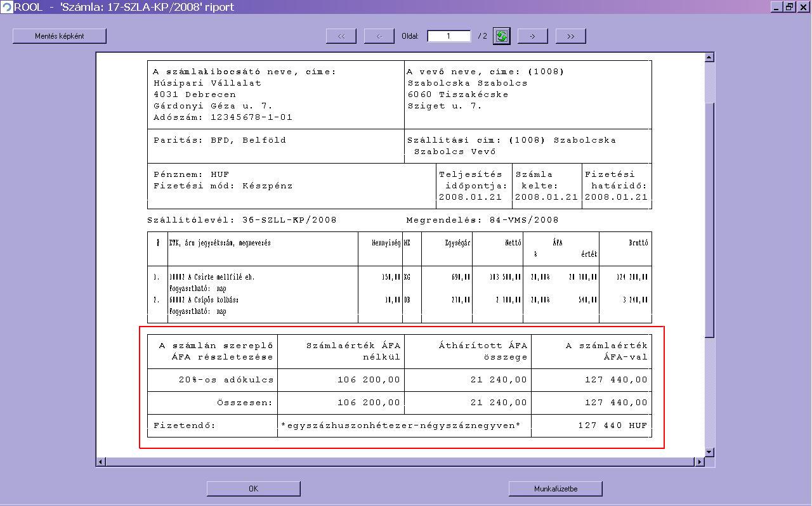The width and height of the screenshot is (812, 506).
Task: Restore down the report window
Action: [x=790, y=7]
